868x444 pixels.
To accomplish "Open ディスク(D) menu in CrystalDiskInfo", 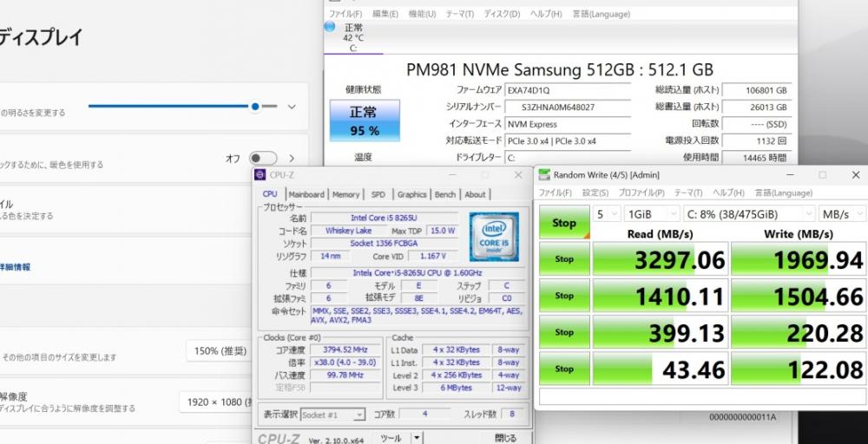I will click(x=502, y=14).
